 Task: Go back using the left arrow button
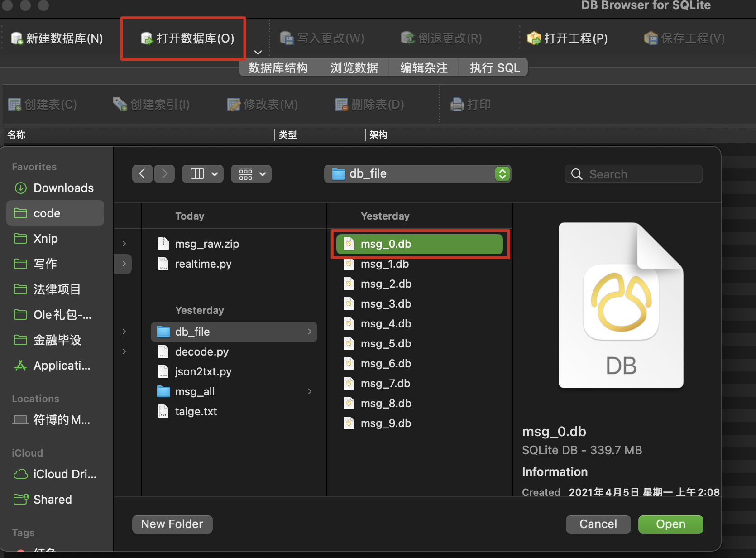[x=142, y=174]
